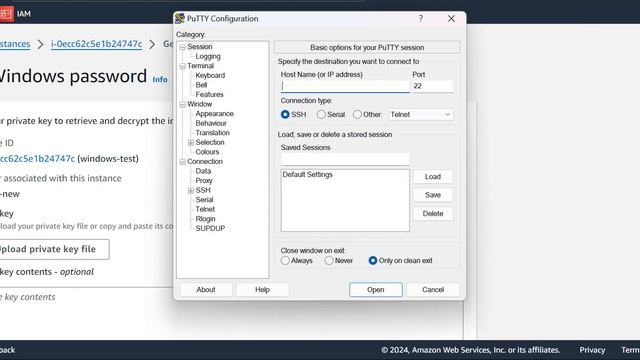The height and width of the screenshot is (360, 640).
Task: Click the Load button
Action: click(x=433, y=177)
